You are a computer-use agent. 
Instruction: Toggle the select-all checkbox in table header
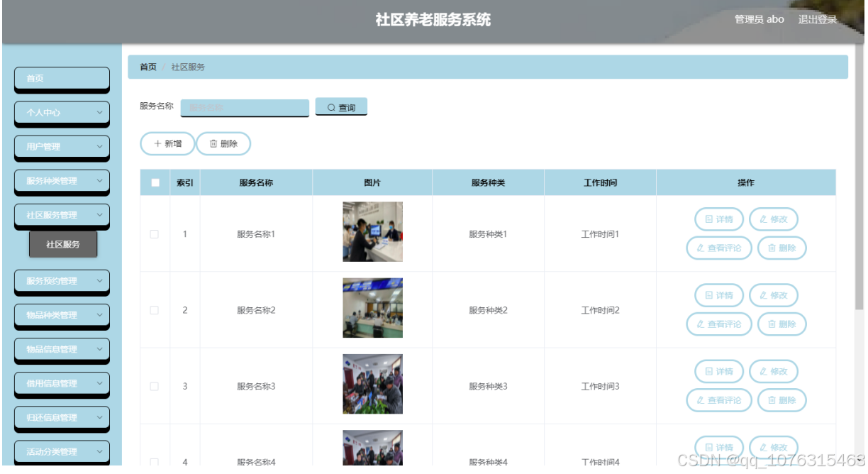click(x=155, y=182)
